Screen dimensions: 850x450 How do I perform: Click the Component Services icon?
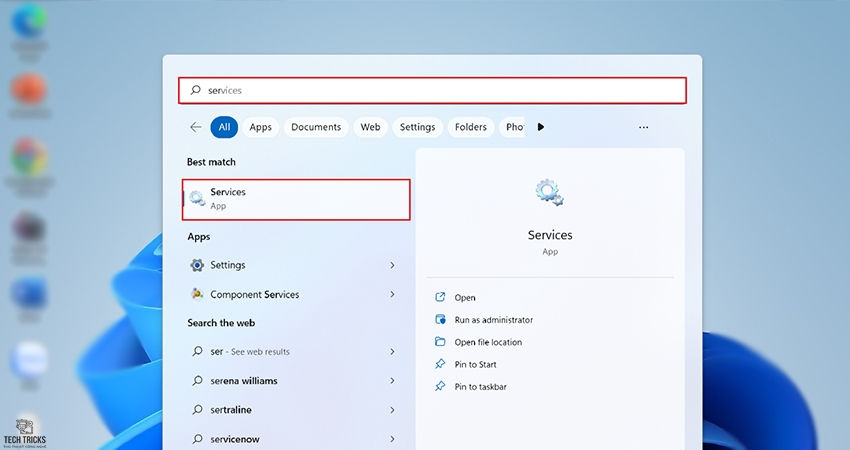[x=197, y=294]
